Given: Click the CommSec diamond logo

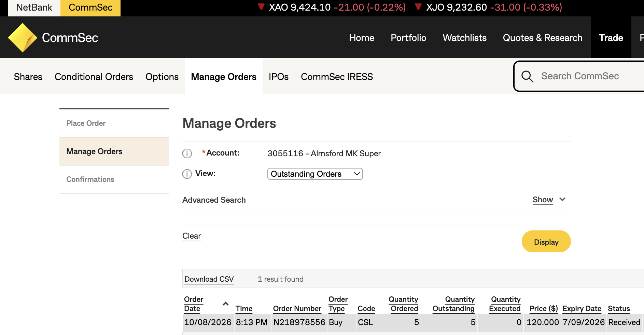Looking at the screenshot, I should tap(23, 38).
